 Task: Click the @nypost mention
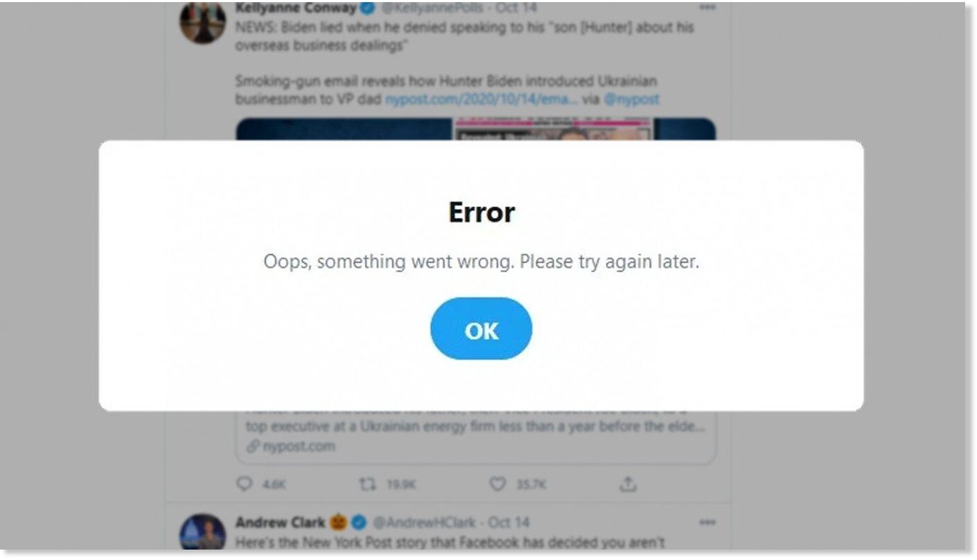[631, 99]
